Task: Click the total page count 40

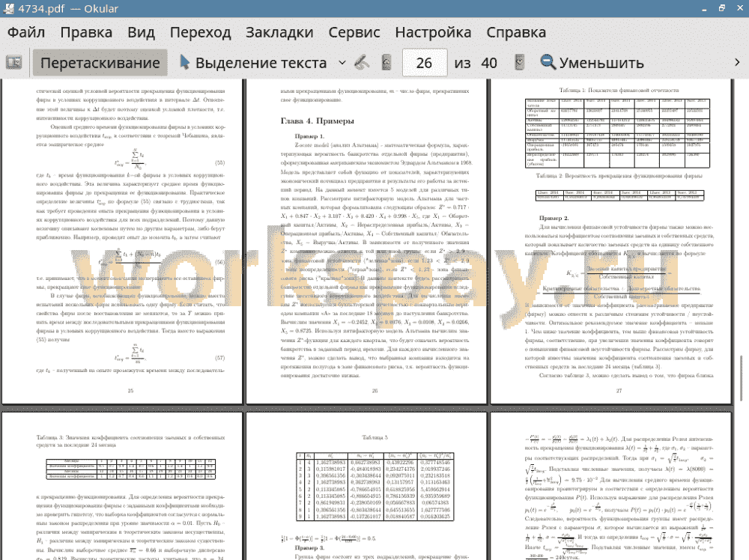Action: [488, 63]
